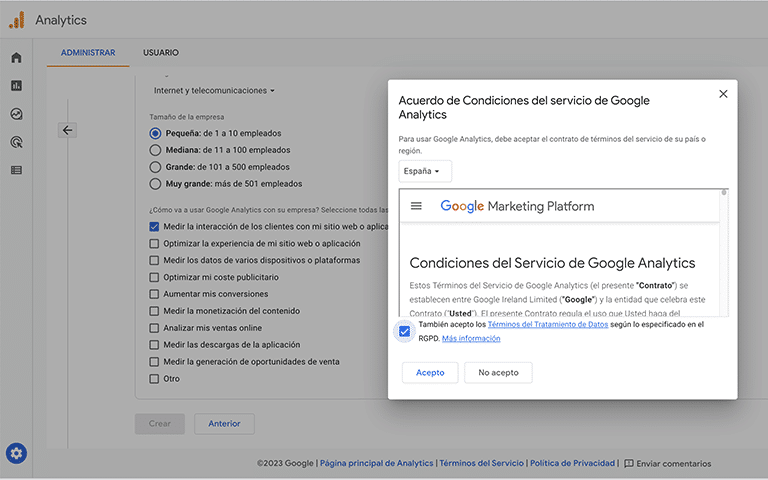Screen dimensions: 768x480
Task: Open Política de Privacidad footer link
Action: coord(572,463)
